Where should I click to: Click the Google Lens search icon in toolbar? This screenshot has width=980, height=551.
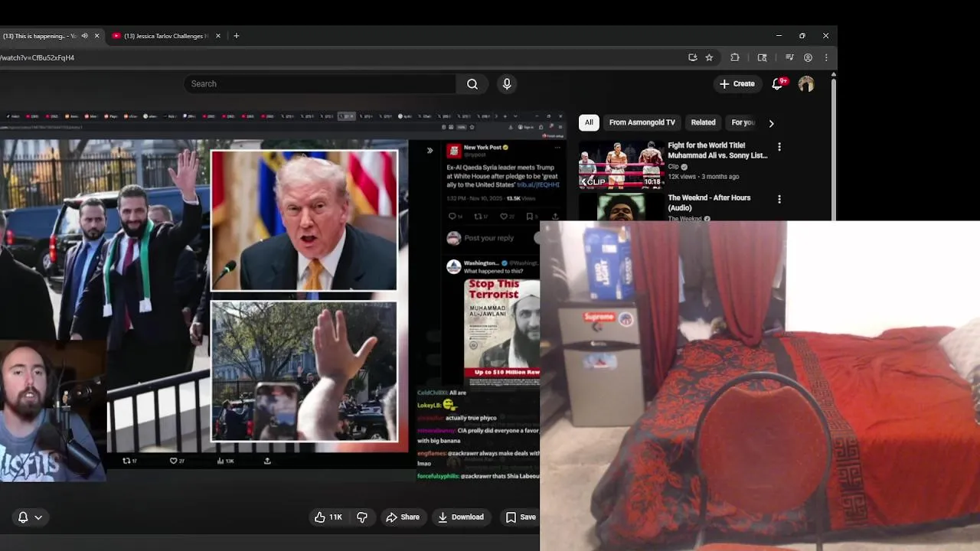pos(762,57)
